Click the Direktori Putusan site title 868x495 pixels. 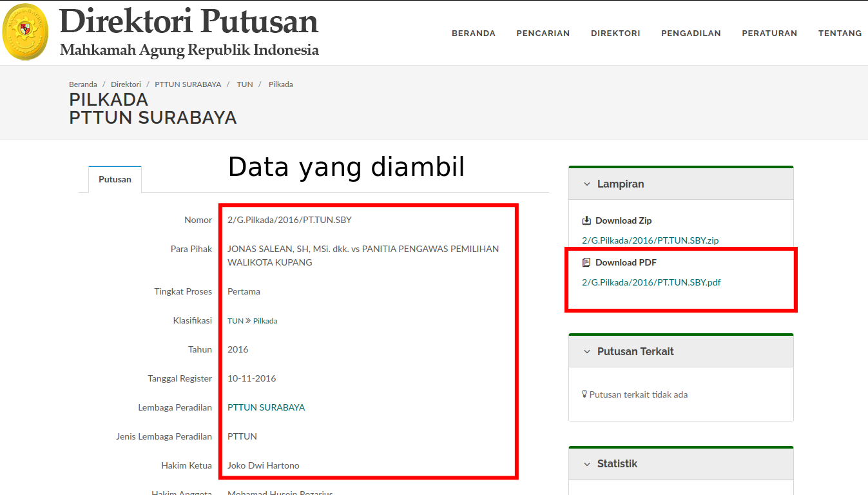[x=189, y=21]
